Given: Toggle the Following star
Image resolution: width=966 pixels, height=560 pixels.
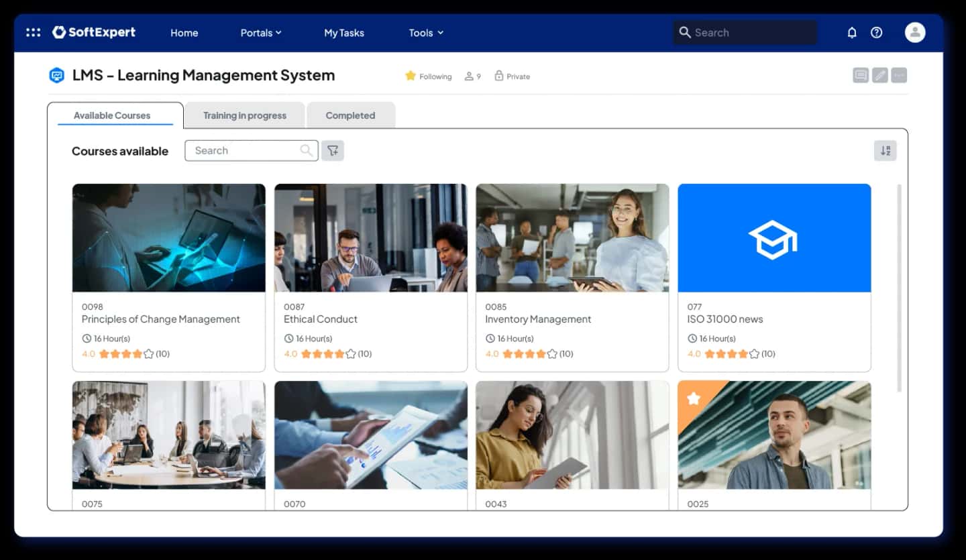Looking at the screenshot, I should 411,76.
